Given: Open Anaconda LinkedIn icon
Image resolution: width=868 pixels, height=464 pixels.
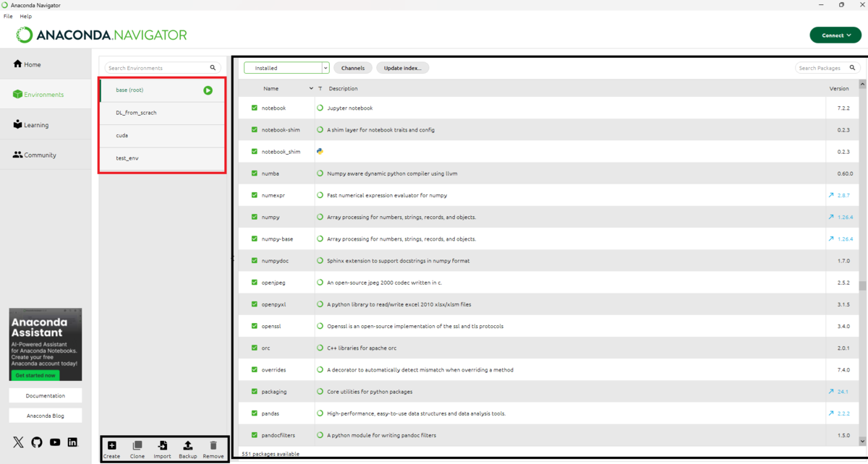Looking at the screenshot, I should click(x=72, y=442).
